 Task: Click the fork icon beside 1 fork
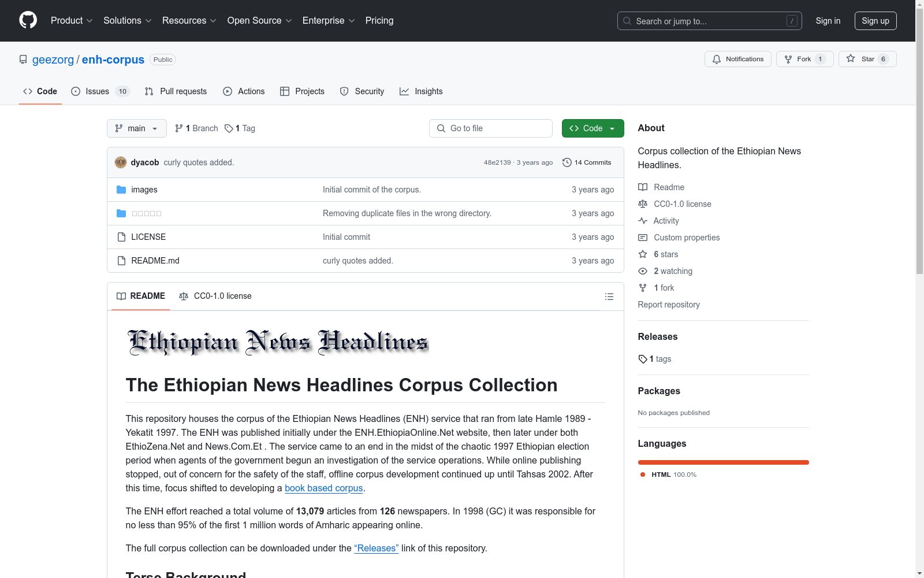point(643,288)
